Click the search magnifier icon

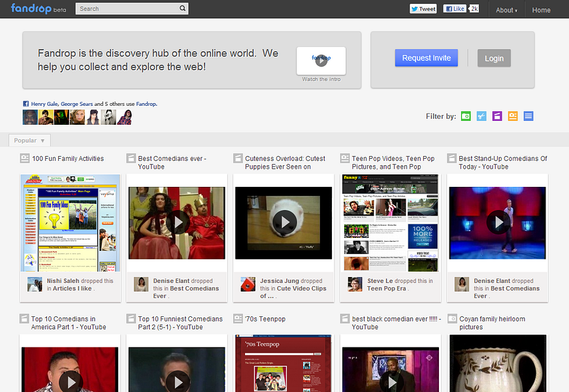tap(182, 9)
